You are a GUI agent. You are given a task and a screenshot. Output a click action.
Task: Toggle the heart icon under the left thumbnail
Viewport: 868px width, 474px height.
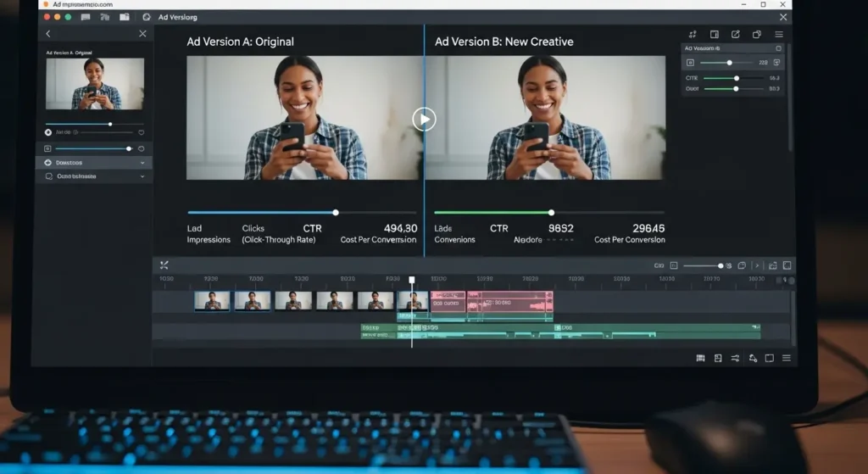[x=141, y=133]
